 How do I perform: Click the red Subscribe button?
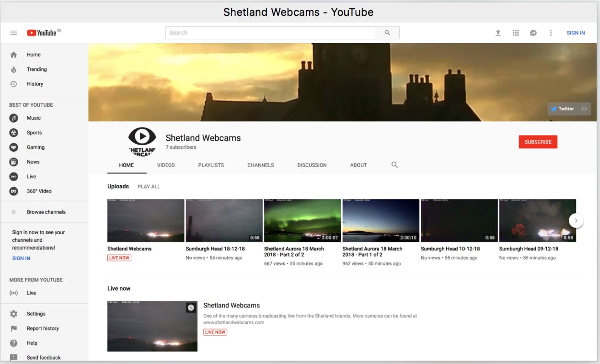point(538,142)
